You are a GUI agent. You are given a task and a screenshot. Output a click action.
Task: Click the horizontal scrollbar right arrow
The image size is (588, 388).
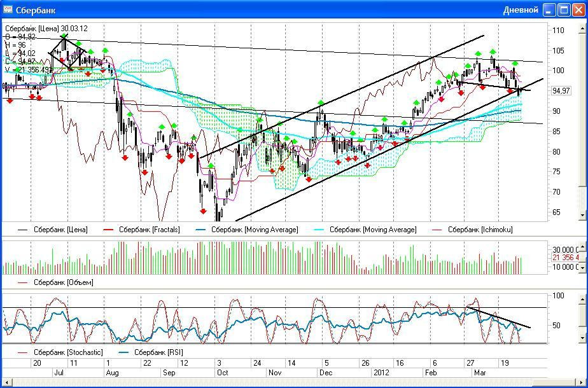pyautogui.click(x=582, y=383)
